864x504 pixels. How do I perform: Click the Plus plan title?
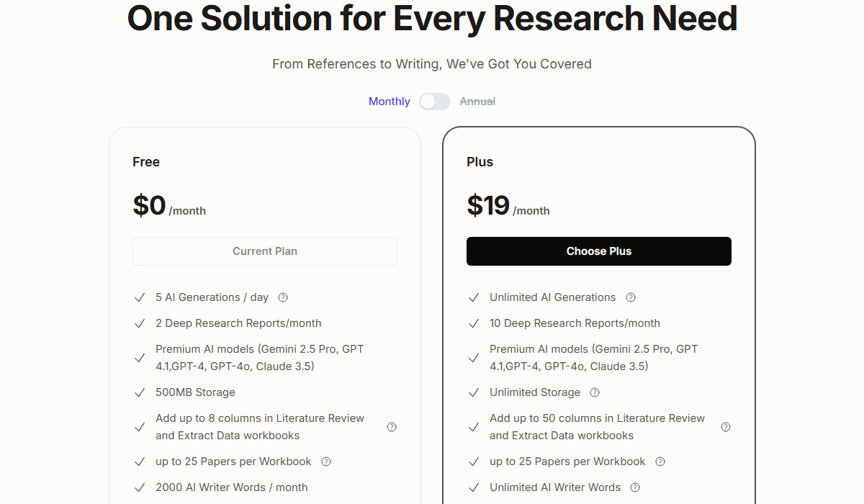(x=480, y=162)
